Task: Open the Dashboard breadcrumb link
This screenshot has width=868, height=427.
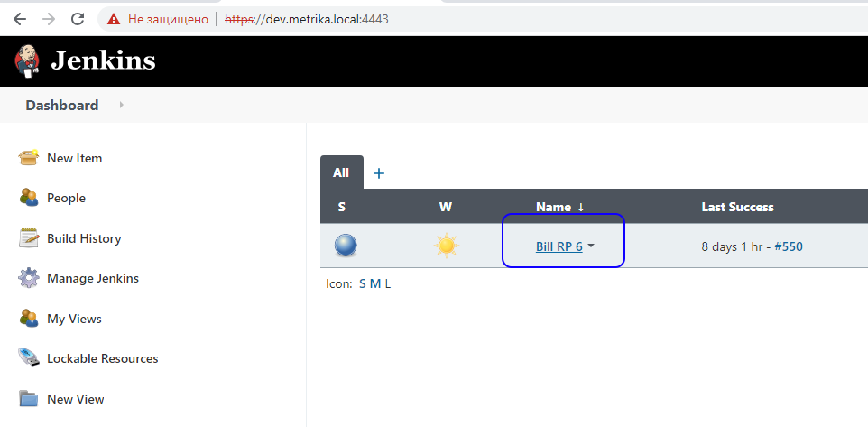Action: 62,106
